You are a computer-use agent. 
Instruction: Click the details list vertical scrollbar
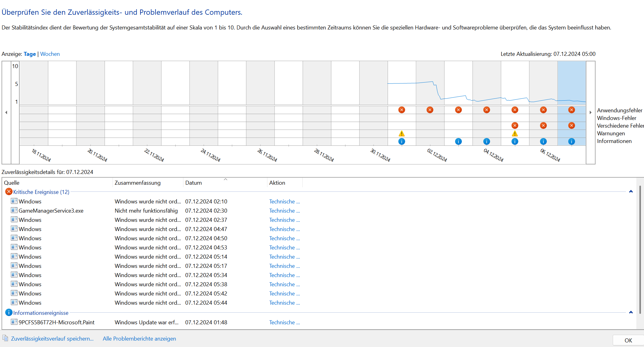tap(640, 249)
